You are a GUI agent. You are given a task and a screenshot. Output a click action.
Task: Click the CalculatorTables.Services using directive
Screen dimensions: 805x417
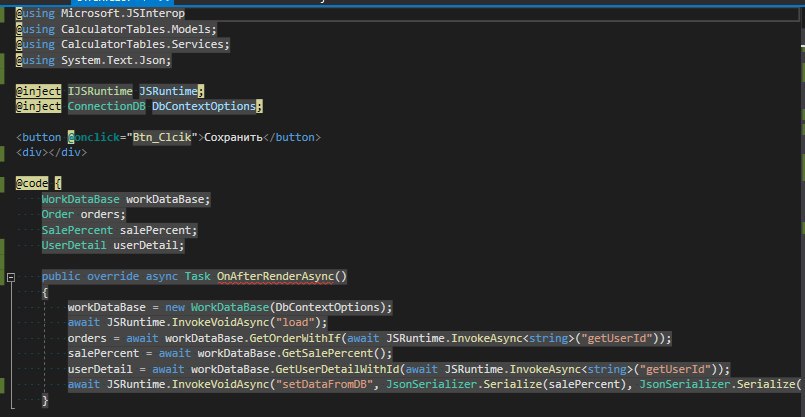pos(123,45)
